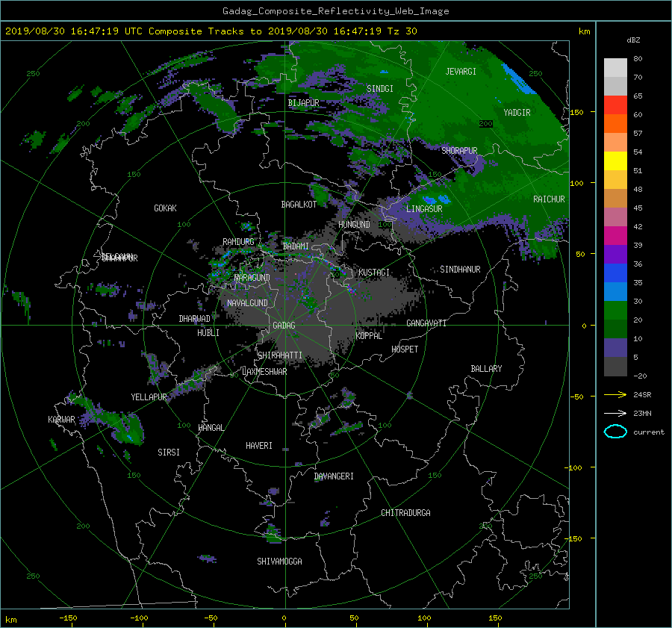Image resolution: width=672 pixels, height=628 pixels.
Task: Click the yellow 24SR track arrow in legend
Action: [615, 394]
